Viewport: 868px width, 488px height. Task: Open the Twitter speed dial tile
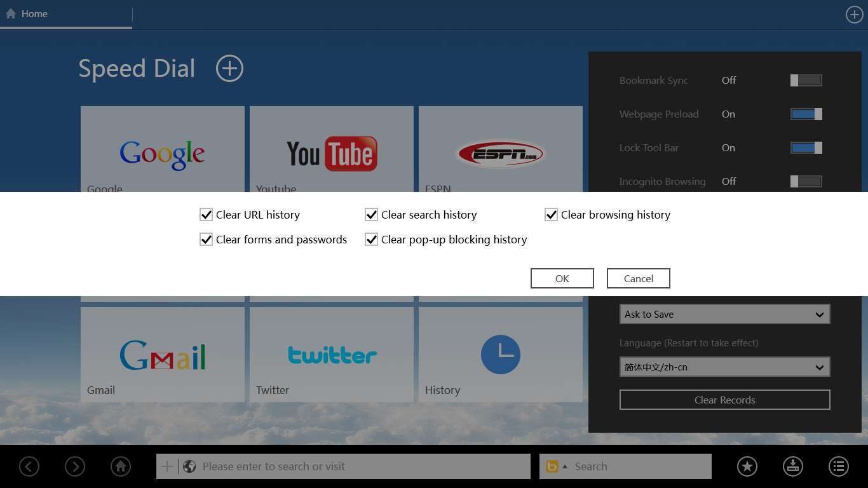331,355
